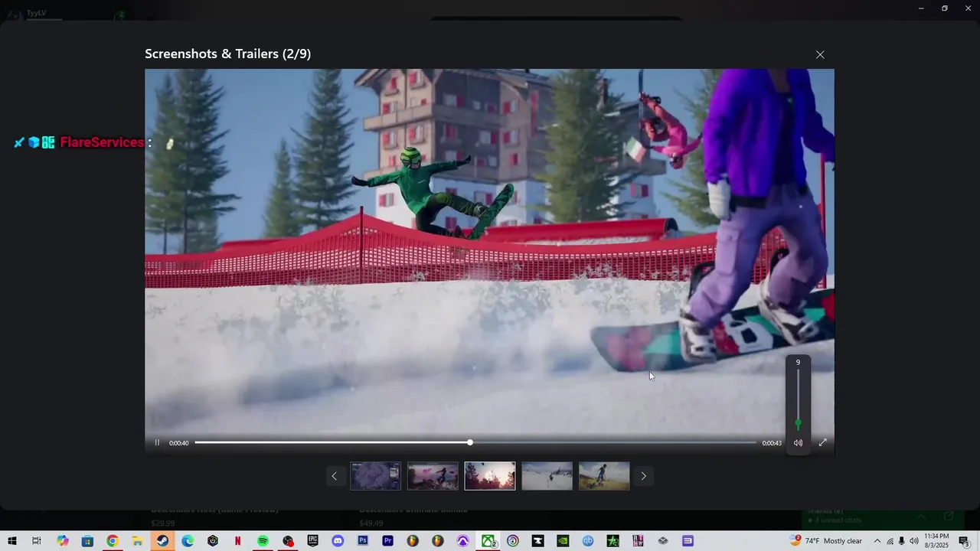Open Microsoft Store from the taskbar
The width and height of the screenshot is (980, 551).
[x=87, y=541]
